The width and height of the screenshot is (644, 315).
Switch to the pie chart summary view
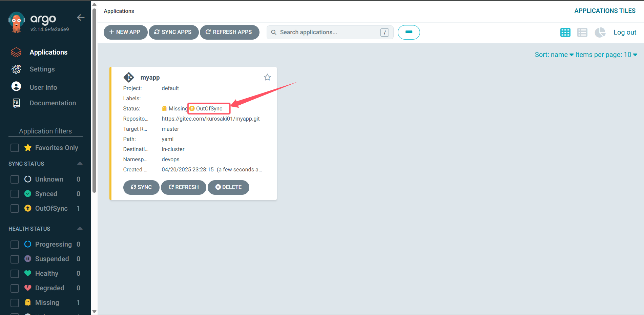[x=600, y=32]
